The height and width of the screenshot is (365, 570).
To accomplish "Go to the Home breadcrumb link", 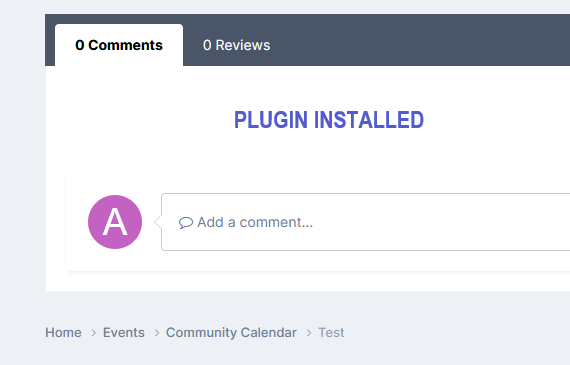I will (x=63, y=333).
